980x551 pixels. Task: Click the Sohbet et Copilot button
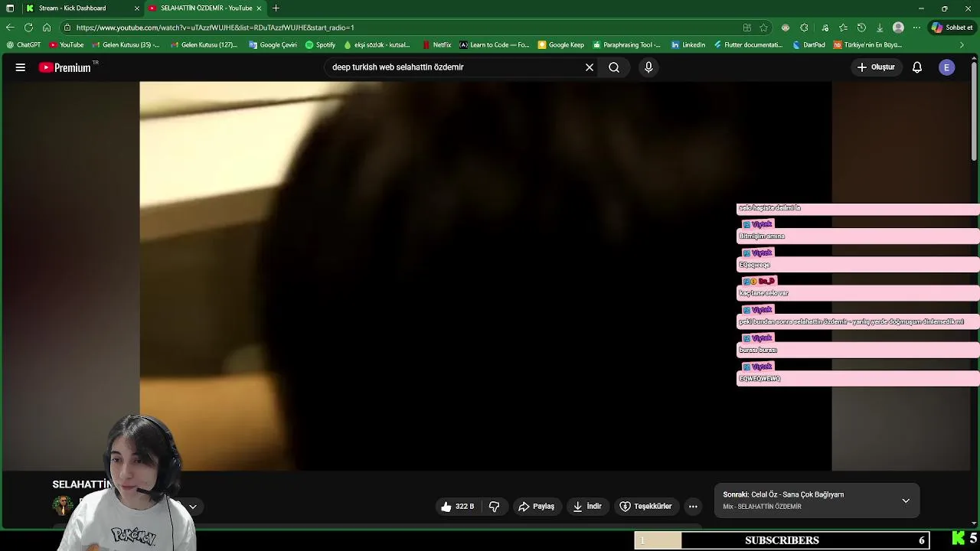tap(952, 28)
